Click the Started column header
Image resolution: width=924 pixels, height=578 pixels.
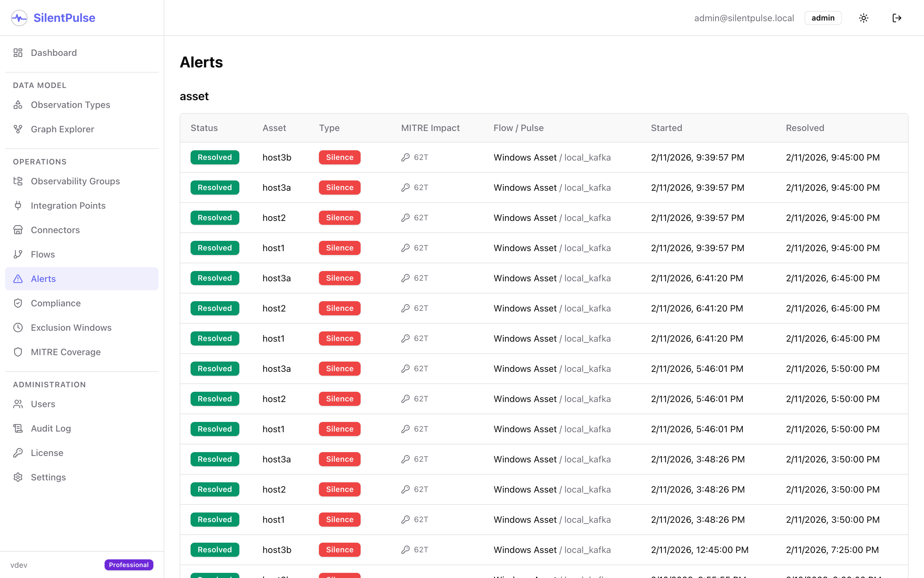click(x=666, y=128)
